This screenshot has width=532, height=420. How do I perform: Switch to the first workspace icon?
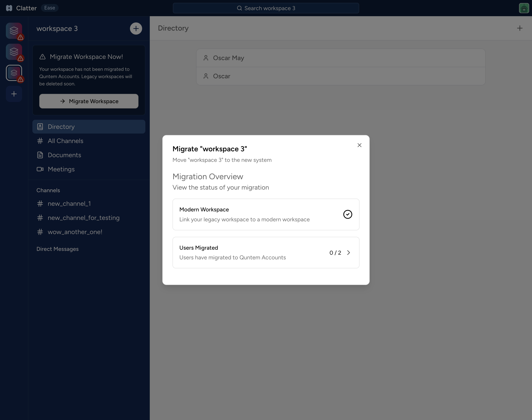[x=14, y=31]
